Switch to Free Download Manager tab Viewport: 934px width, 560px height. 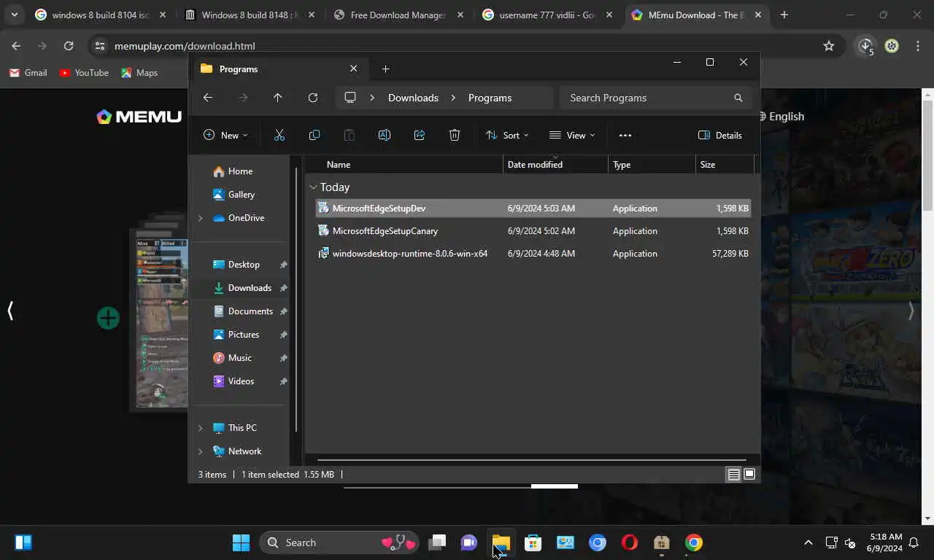coord(398,15)
